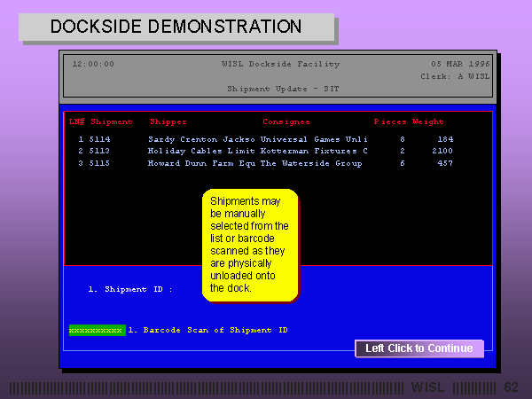Click the green barcode scan field
Screen dimensions: 532x399
(x=97, y=330)
